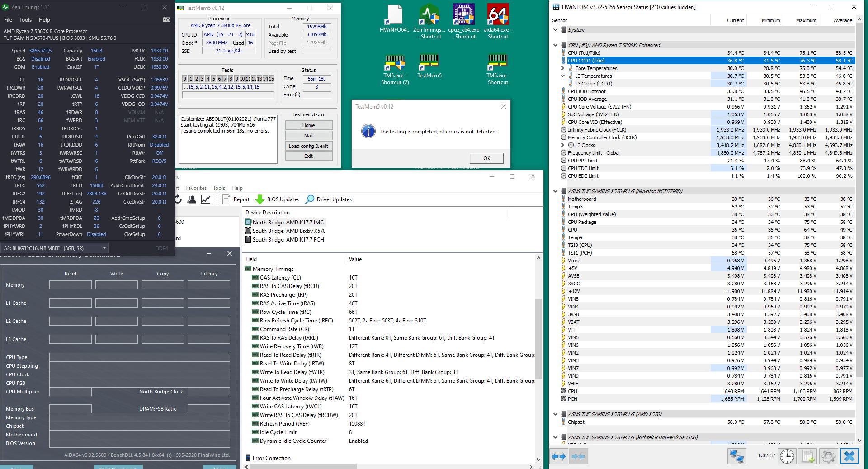Click the Load config & exit button
This screenshot has height=469, width=868.
[308, 146]
